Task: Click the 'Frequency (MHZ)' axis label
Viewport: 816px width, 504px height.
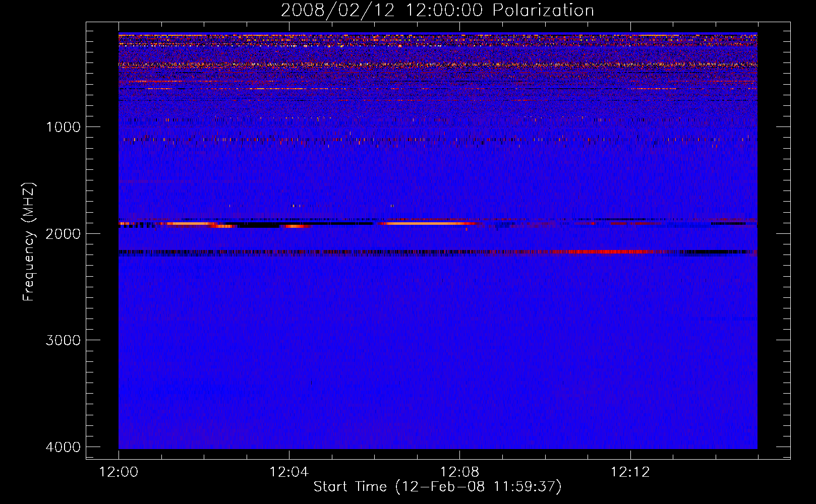Action: 29,242
